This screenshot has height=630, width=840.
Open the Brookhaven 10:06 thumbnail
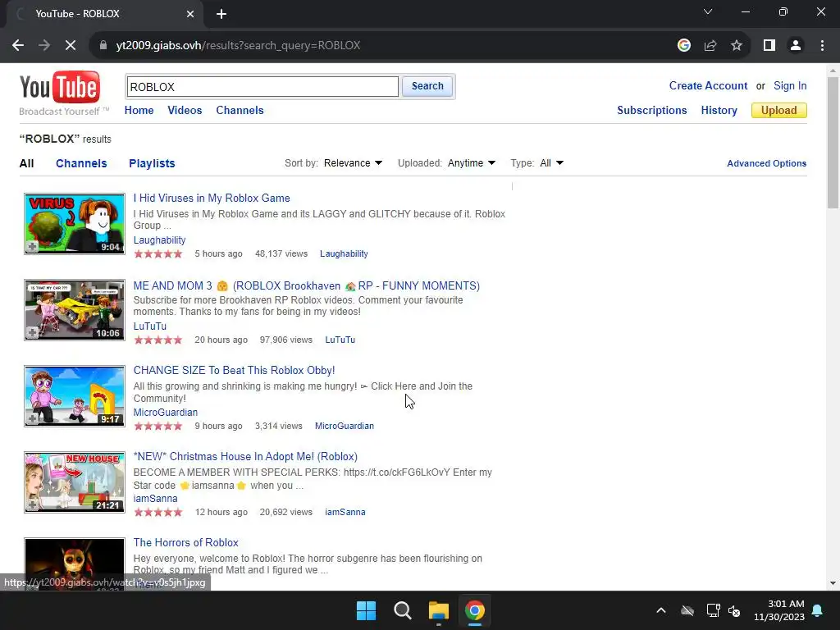pos(75,309)
